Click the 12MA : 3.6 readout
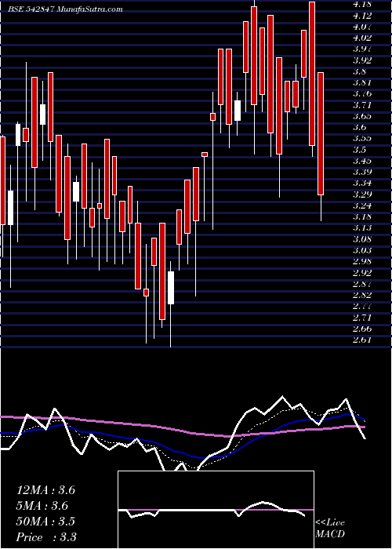Image resolution: width=392 pixels, height=549 pixels. [45, 490]
